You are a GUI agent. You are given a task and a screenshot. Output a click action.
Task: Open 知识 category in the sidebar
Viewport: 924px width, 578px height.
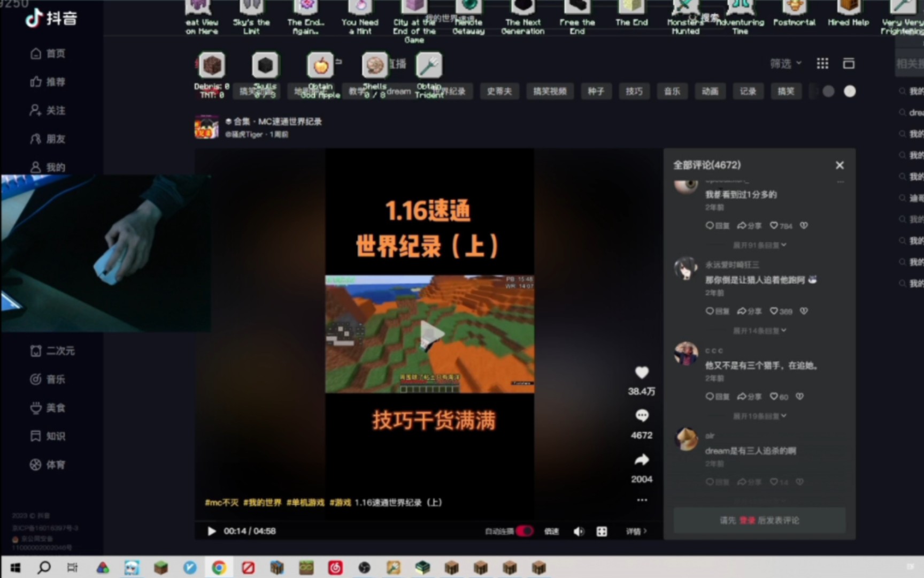coord(48,436)
